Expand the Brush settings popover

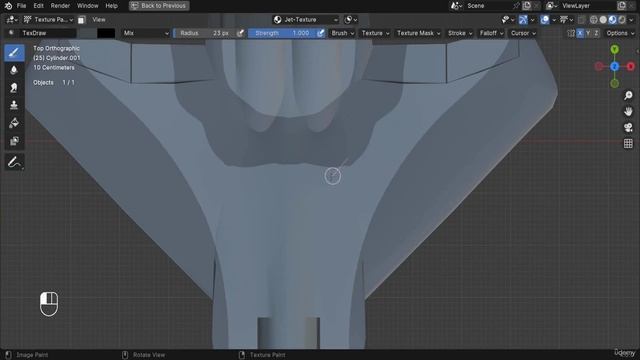[x=342, y=33]
